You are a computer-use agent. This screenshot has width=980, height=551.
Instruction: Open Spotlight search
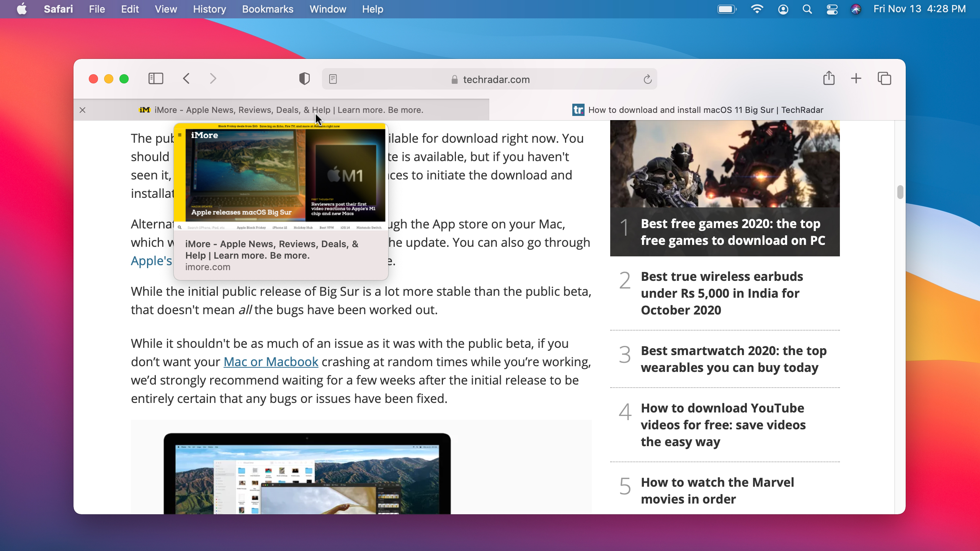click(807, 9)
